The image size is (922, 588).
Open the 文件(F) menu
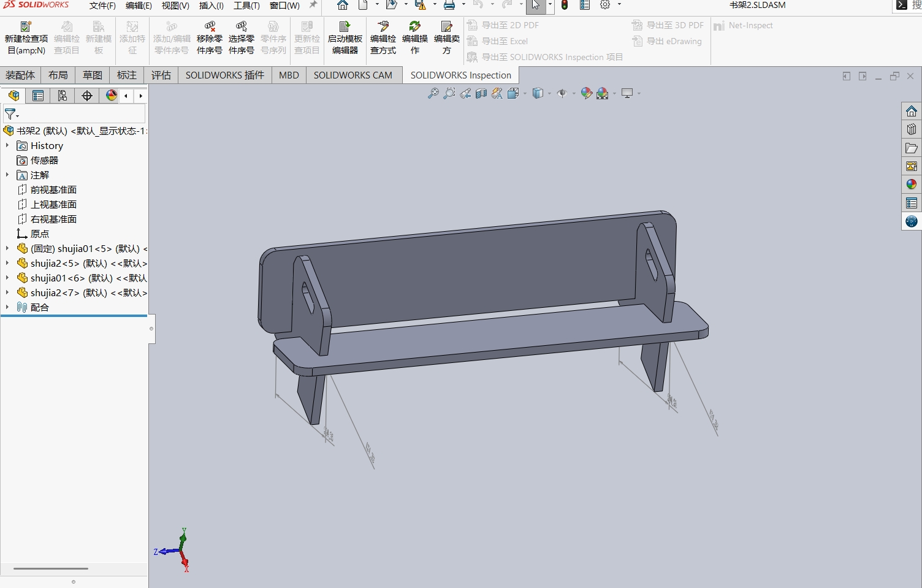(102, 6)
